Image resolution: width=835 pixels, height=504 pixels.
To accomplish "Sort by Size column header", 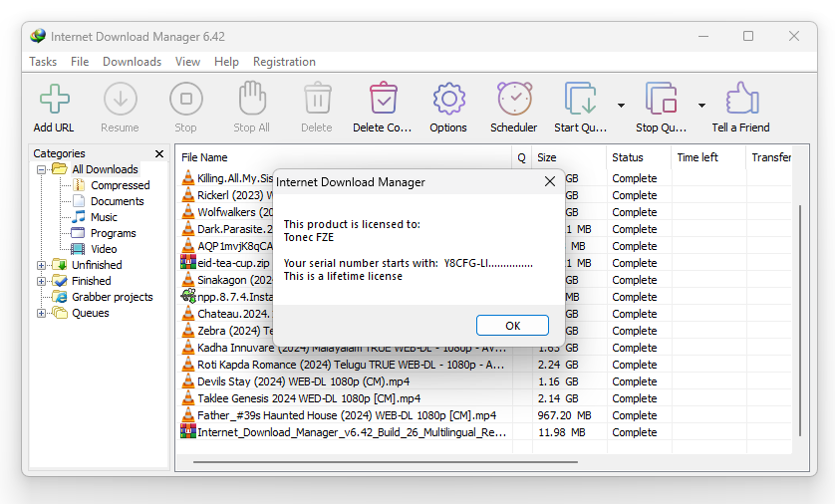I will pyautogui.click(x=569, y=157).
